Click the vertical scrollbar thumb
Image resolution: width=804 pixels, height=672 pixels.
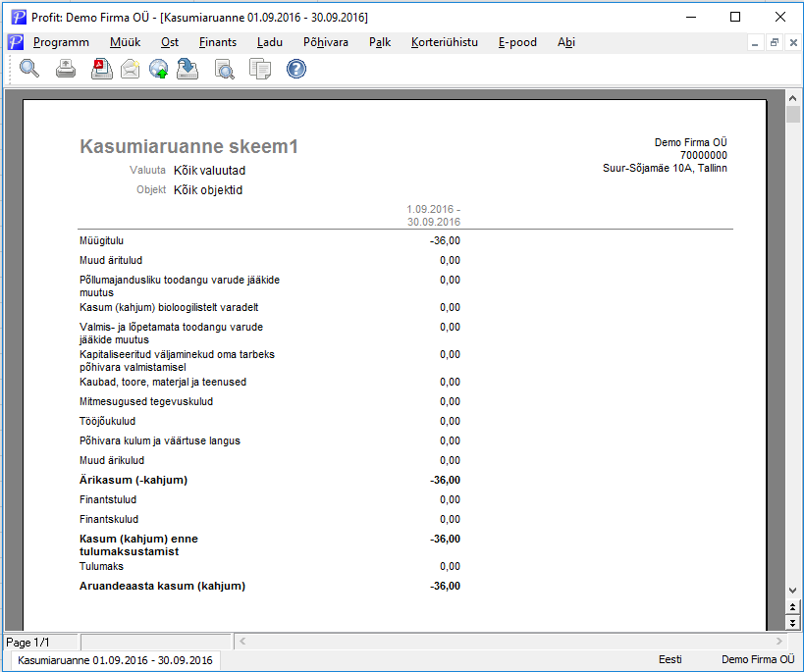pos(793,115)
